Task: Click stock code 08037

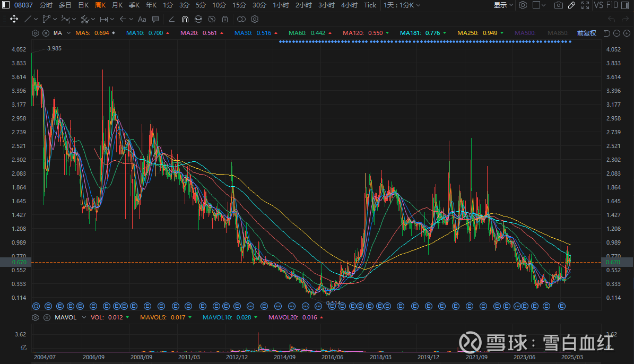Action: [23, 5]
